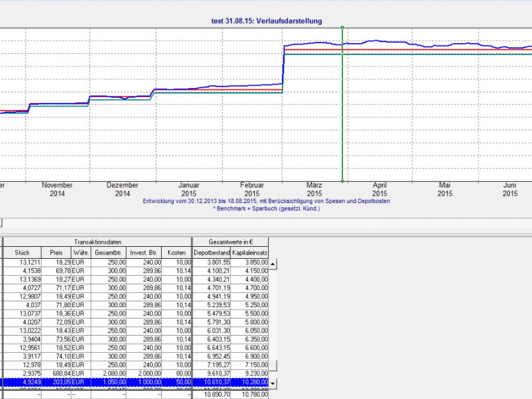
Task: Click the top handle of green marker
Action: 342,28
